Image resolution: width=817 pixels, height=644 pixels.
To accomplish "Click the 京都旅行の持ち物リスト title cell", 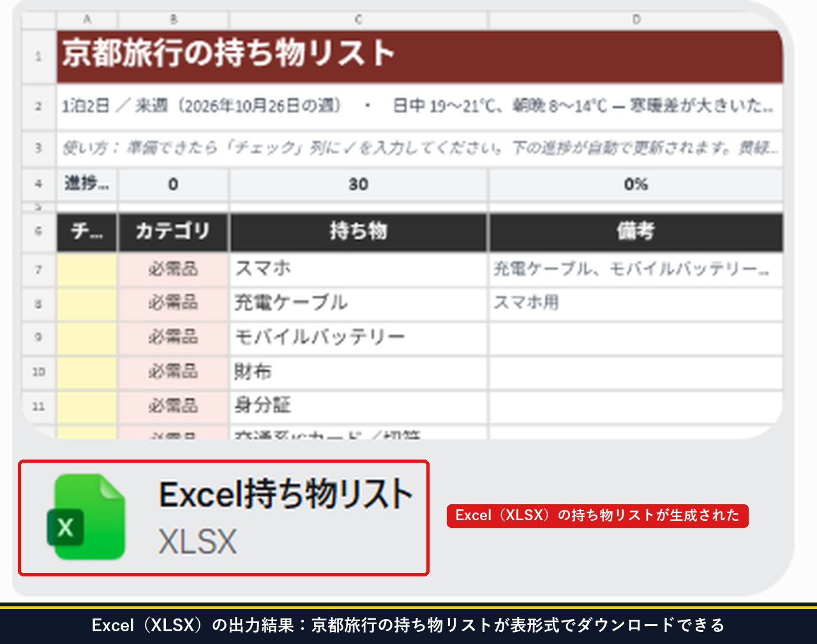I will [420, 56].
